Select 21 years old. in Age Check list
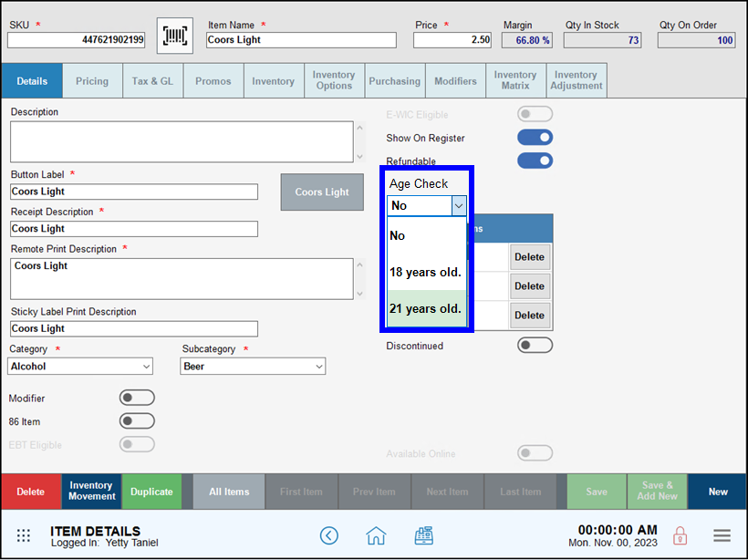Viewport: 748px width, 560px height. [427, 308]
